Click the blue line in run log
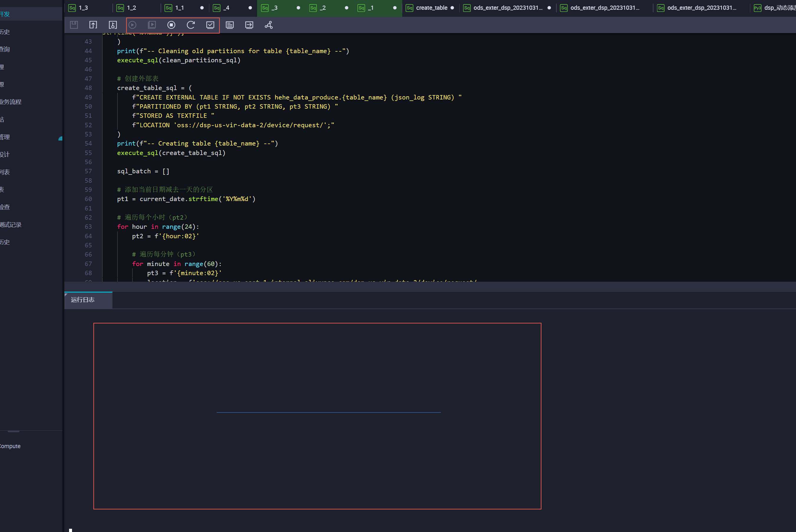The height and width of the screenshot is (532, 796). (329, 412)
